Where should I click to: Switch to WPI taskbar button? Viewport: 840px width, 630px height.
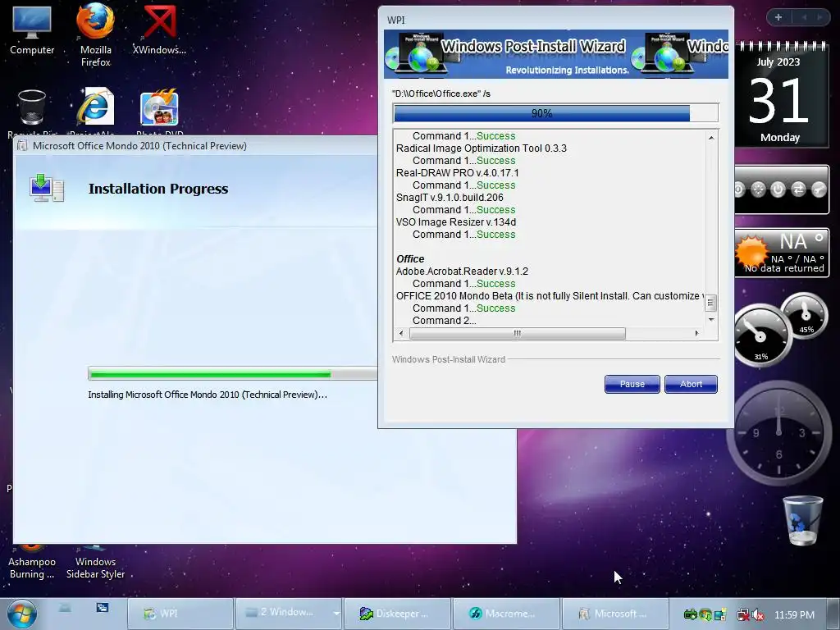tap(180, 614)
